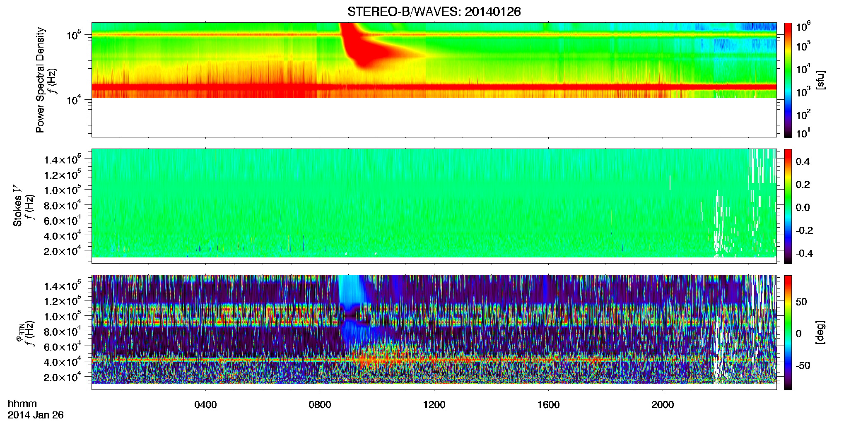
Task: Click the 0.4 label on Stokes colorbar
Action: coord(803,162)
